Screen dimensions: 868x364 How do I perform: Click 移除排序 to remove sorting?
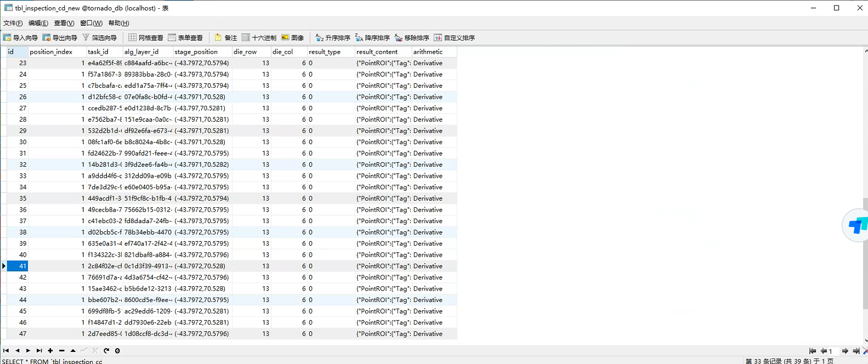point(412,38)
